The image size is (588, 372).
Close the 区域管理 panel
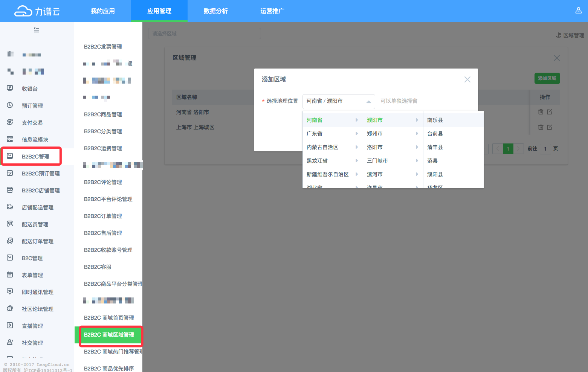click(557, 58)
